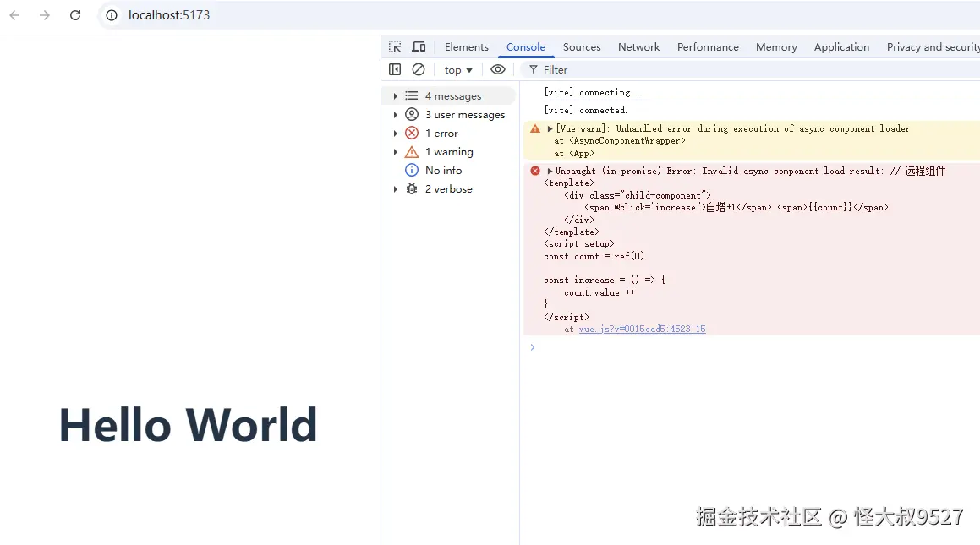Select the 3 user messages row

tap(449, 115)
